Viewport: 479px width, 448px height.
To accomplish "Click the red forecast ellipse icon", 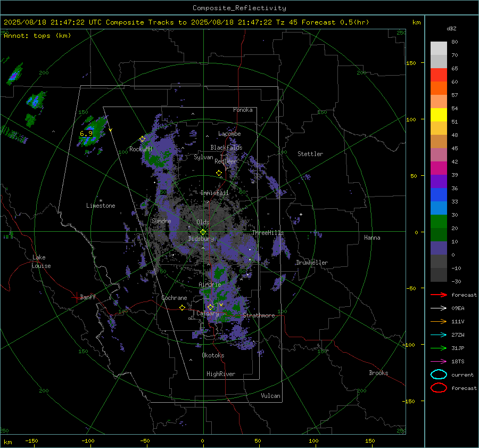I will 439,388.
